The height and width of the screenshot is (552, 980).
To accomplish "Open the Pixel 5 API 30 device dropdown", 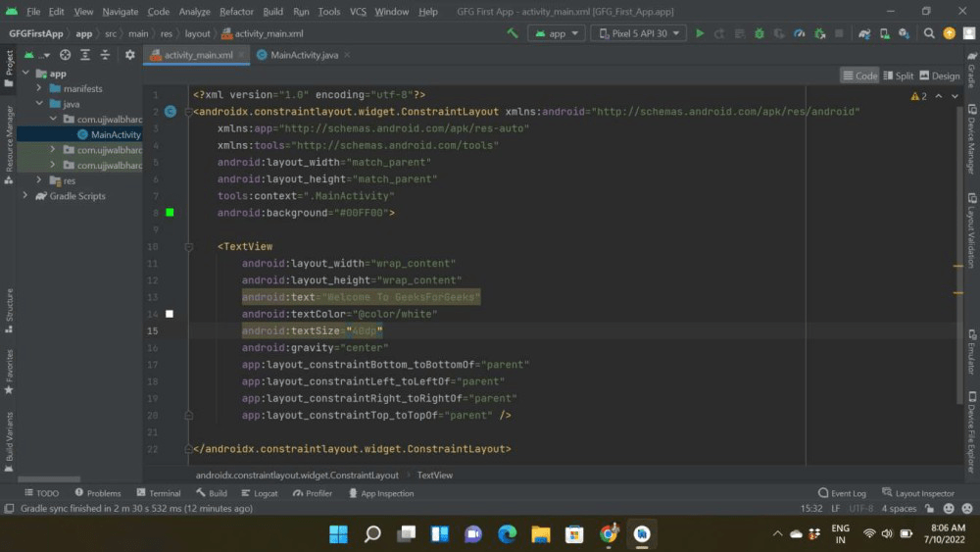I will (x=638, y=33).
